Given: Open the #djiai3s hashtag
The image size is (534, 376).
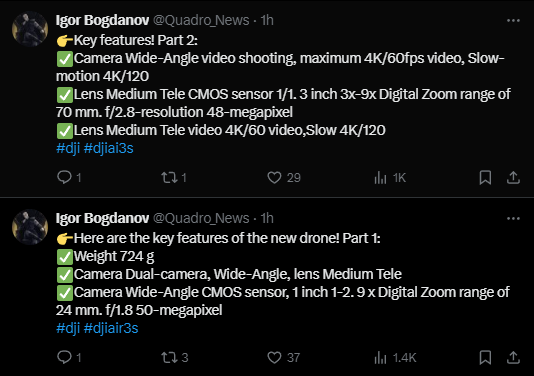Looking at the screenshot, I should point(108,148).
